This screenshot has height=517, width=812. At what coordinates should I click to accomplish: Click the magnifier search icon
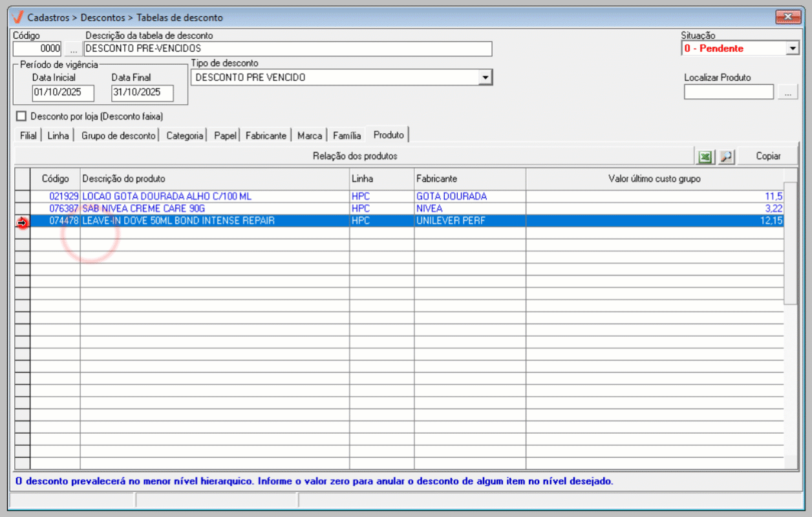click(727, 156)
